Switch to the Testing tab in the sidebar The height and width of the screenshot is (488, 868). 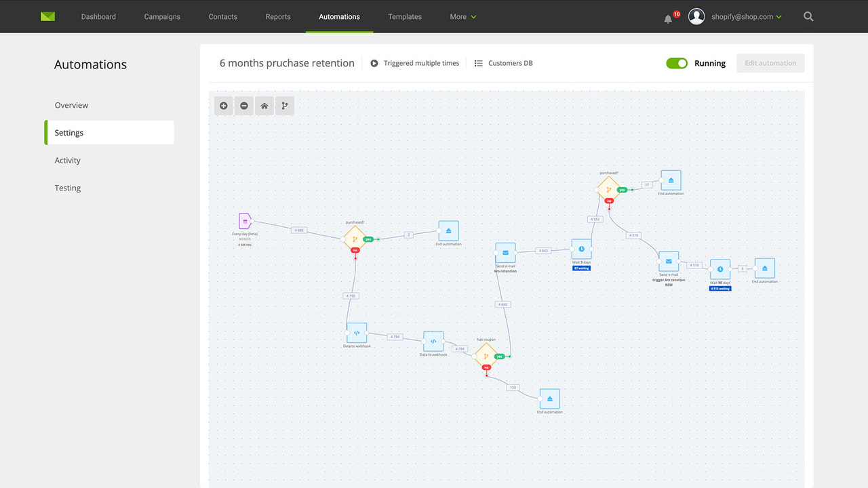point(67,188)
